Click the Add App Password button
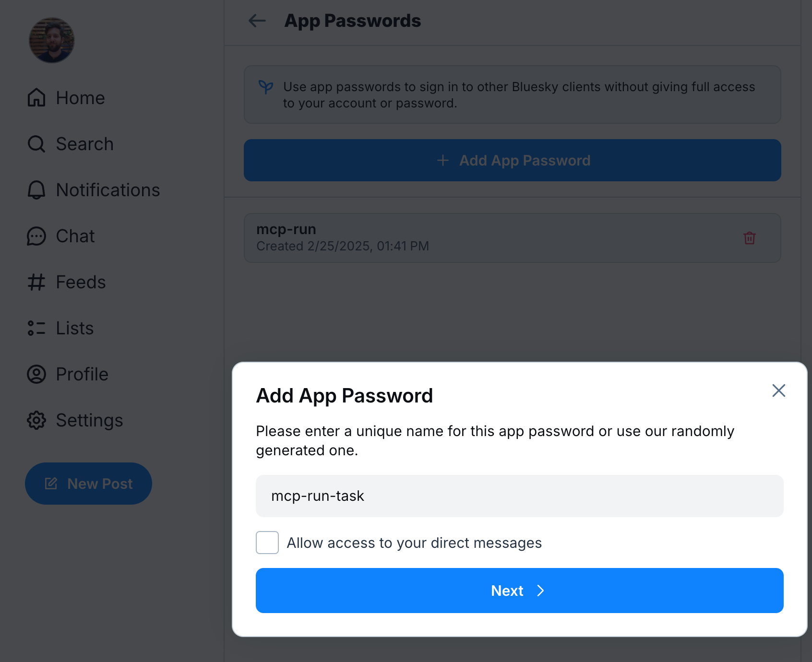812x662 pixels. coord(512,160)
